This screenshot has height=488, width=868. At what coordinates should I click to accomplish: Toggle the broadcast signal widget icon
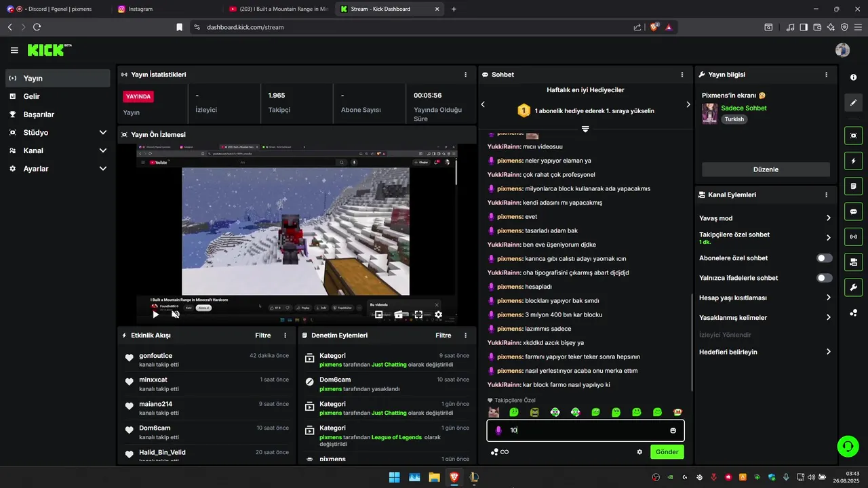pyautogui.click(x=853, y=237)
